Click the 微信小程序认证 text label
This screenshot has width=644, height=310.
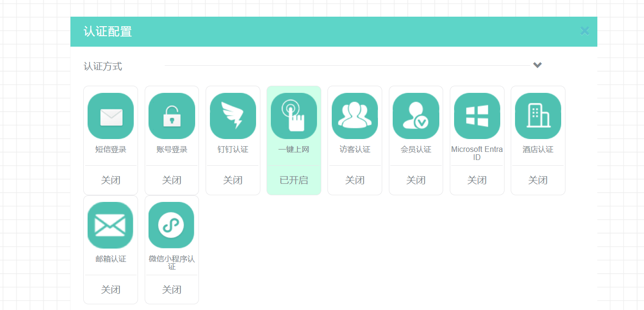(x=172, y=262)
